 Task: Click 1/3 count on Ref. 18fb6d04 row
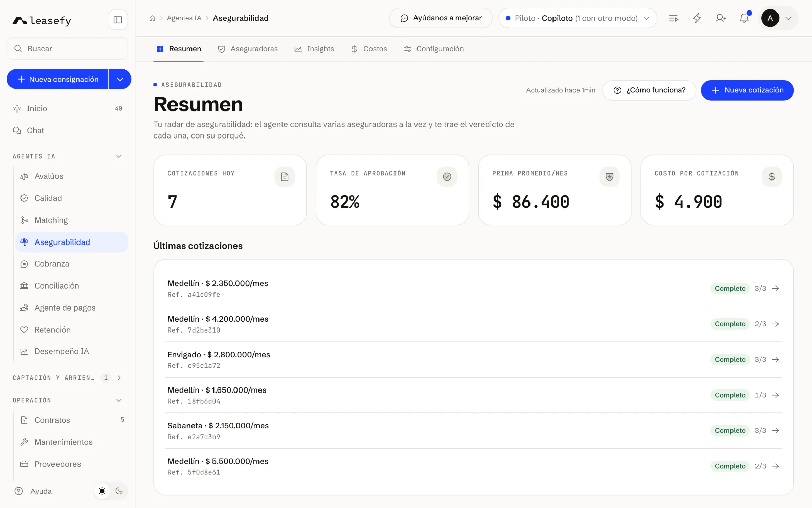tap(761, 395)
